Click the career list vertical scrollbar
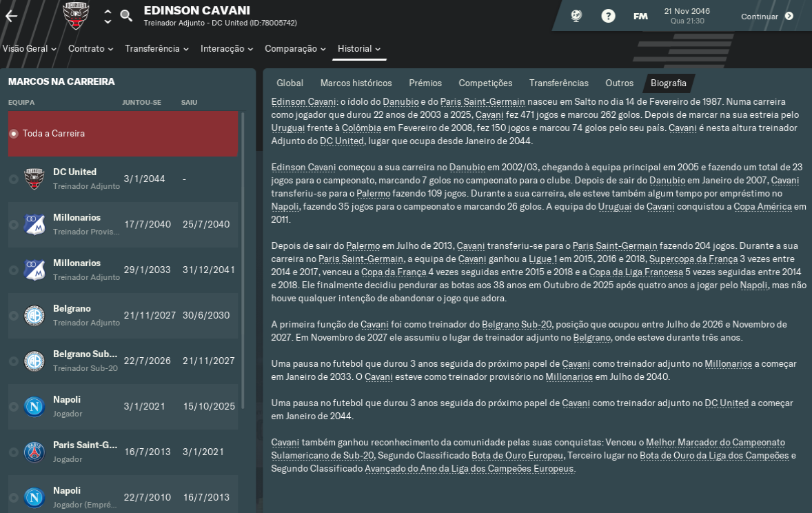812x513 pixels. 243,260
